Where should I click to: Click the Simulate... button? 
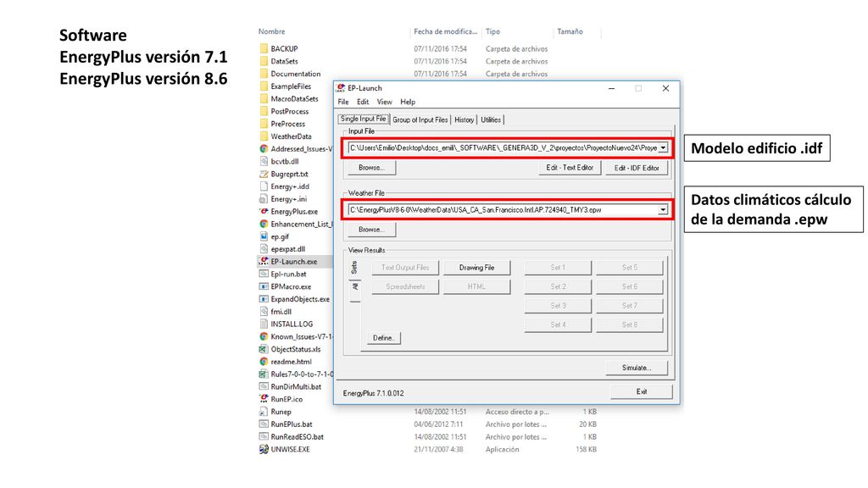click(637, 368)
